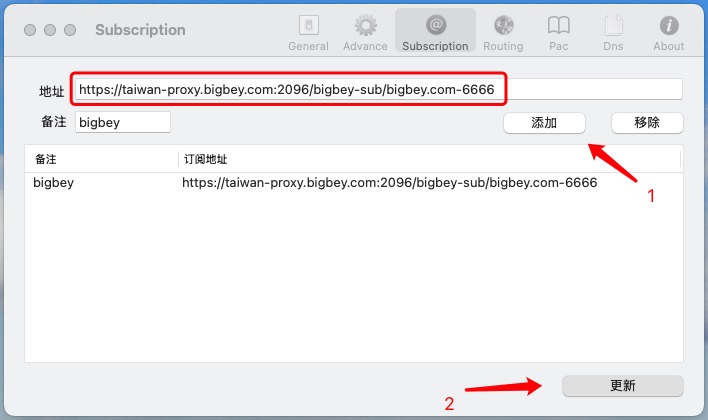Viewport: 708px width, 420px height.
Task: Click the 添加 add button
Action: point(544,122)
